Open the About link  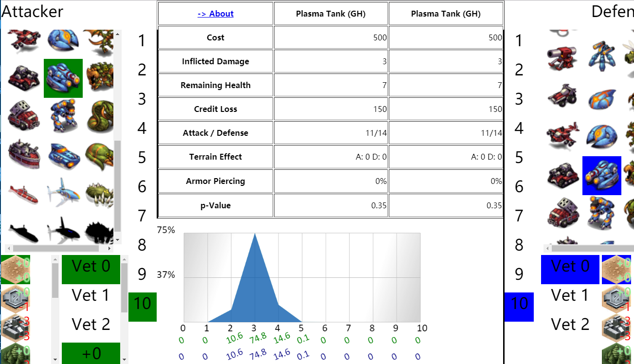pos(216,14)
